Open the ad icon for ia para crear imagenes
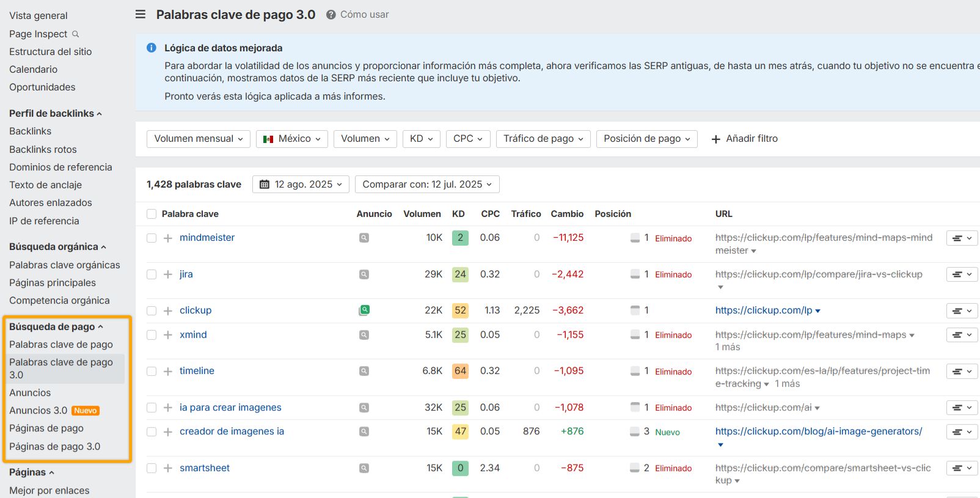 click(x=364, y=408)
